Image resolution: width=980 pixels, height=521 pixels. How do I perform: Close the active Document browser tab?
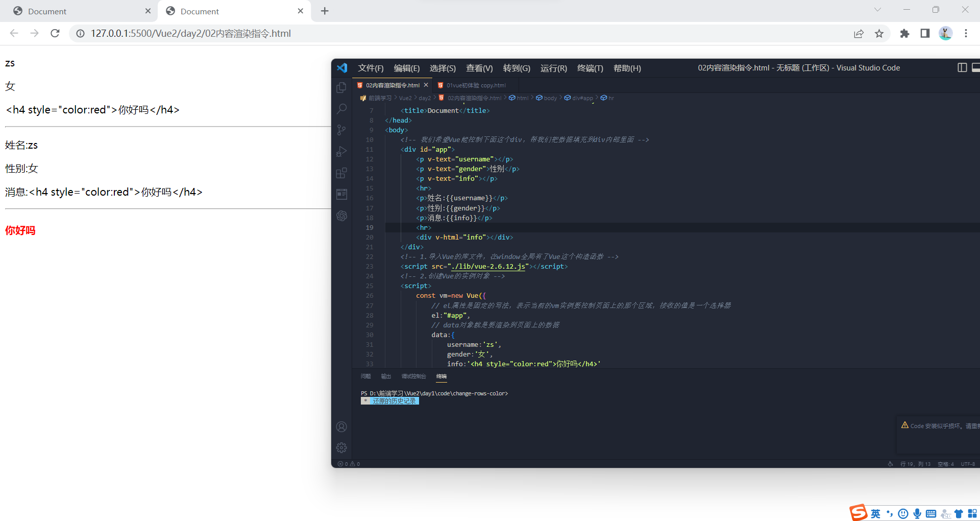pyautogui.click(x=301, y=11)
